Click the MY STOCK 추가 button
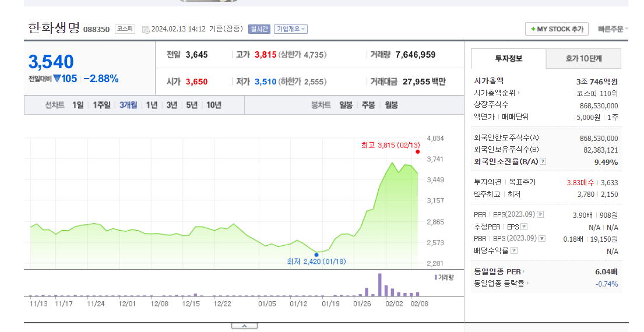 557,29
